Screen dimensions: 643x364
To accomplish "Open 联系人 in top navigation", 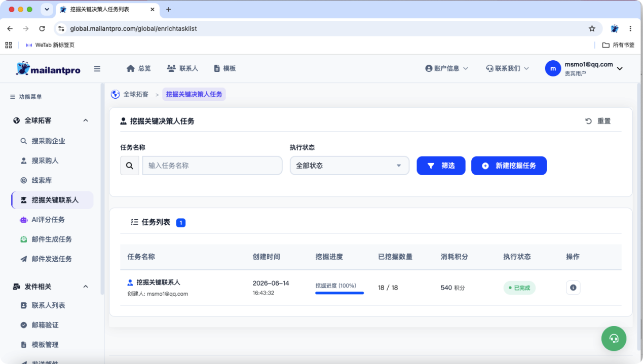I will 182,68.
